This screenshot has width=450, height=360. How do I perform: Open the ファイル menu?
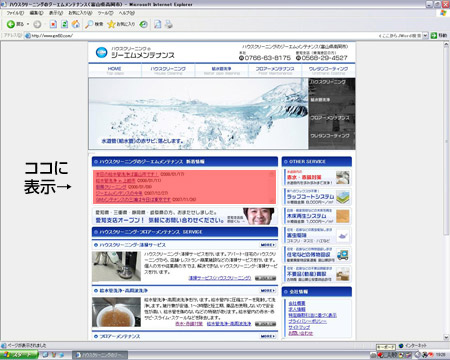[x=15, y=13]
